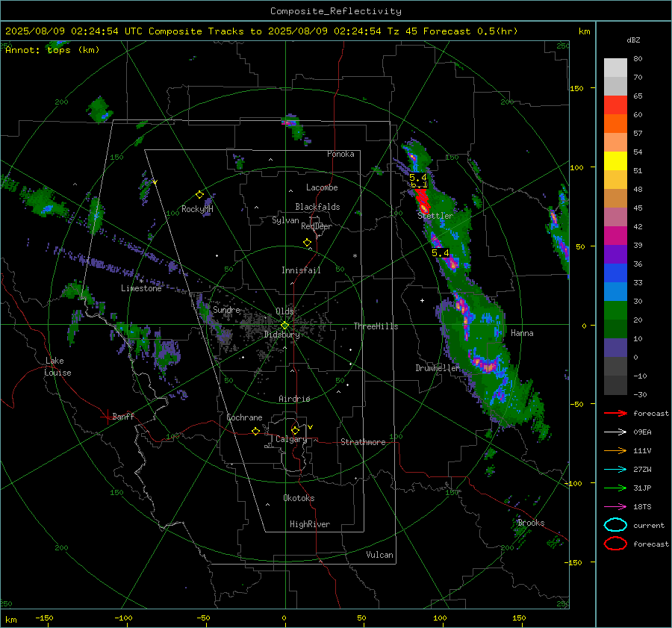672x628 pixels.
Task: Click the yellow diamond marker above Calgary
Action: click(x=295, y=430)
